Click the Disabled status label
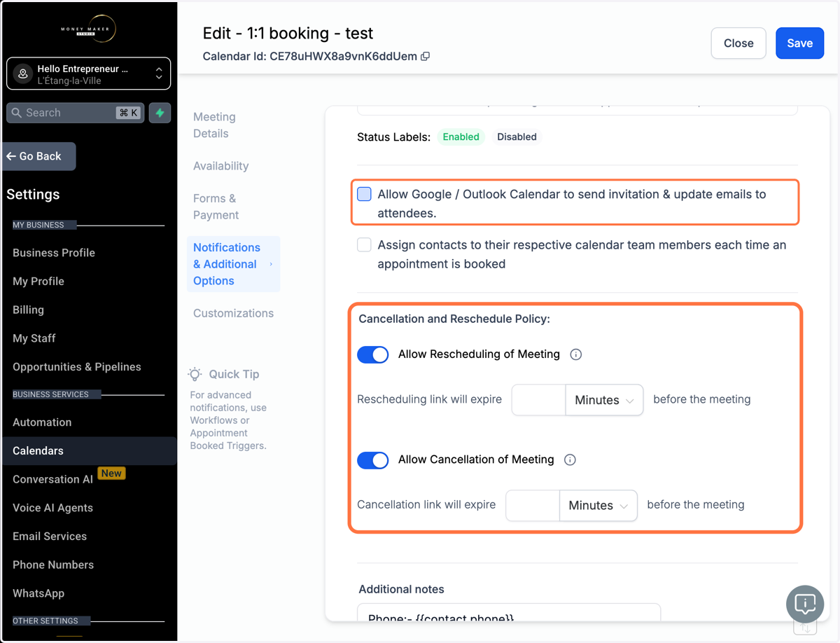 tap(517, 137)
